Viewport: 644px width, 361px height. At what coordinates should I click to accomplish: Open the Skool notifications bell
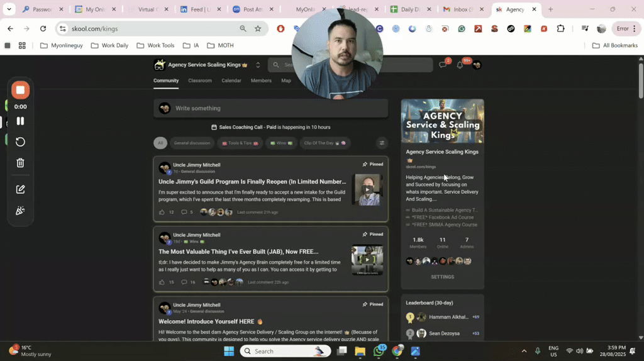460,65
